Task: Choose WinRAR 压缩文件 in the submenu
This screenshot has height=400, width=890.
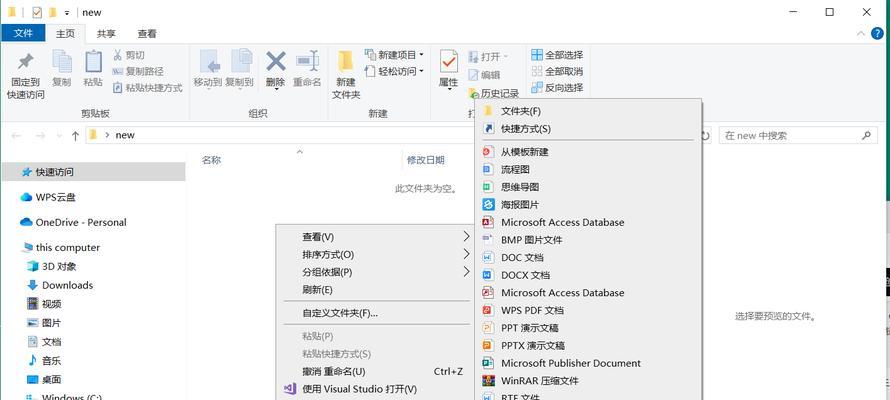Action: (x=588, y=380)
